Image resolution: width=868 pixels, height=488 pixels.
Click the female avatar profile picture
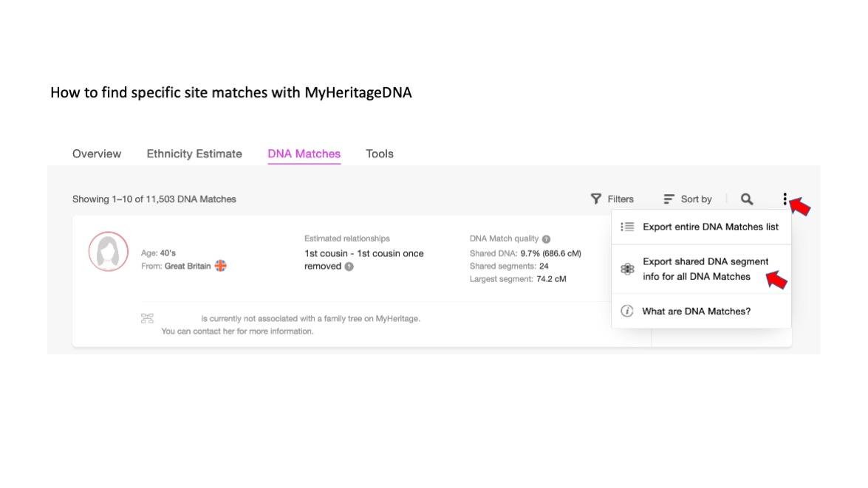click(x=109, y=251)
